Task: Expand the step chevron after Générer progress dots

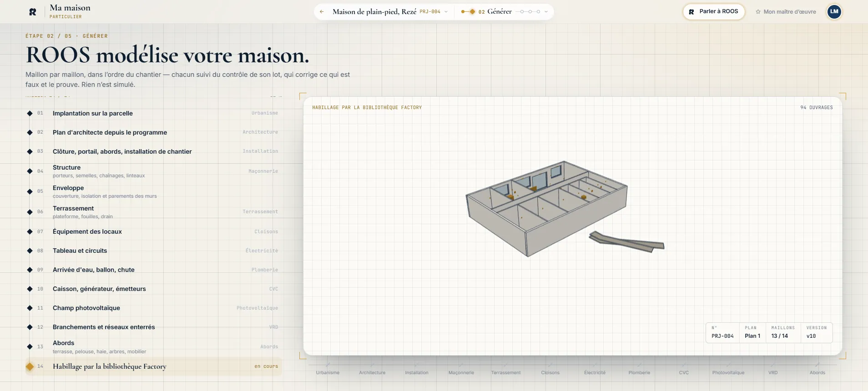Action: [x=546, y=12]
